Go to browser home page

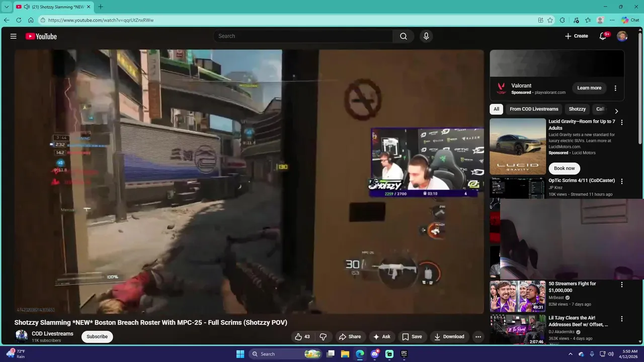(31, 20)
